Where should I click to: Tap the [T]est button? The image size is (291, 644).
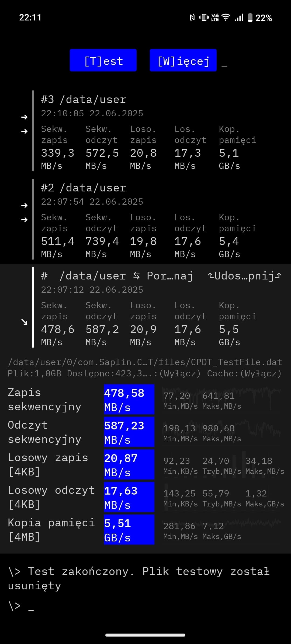point(103,60)
